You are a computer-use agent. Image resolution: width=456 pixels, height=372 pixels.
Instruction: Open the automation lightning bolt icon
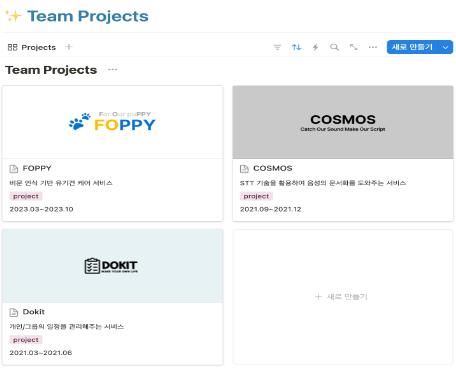point(315,47)
